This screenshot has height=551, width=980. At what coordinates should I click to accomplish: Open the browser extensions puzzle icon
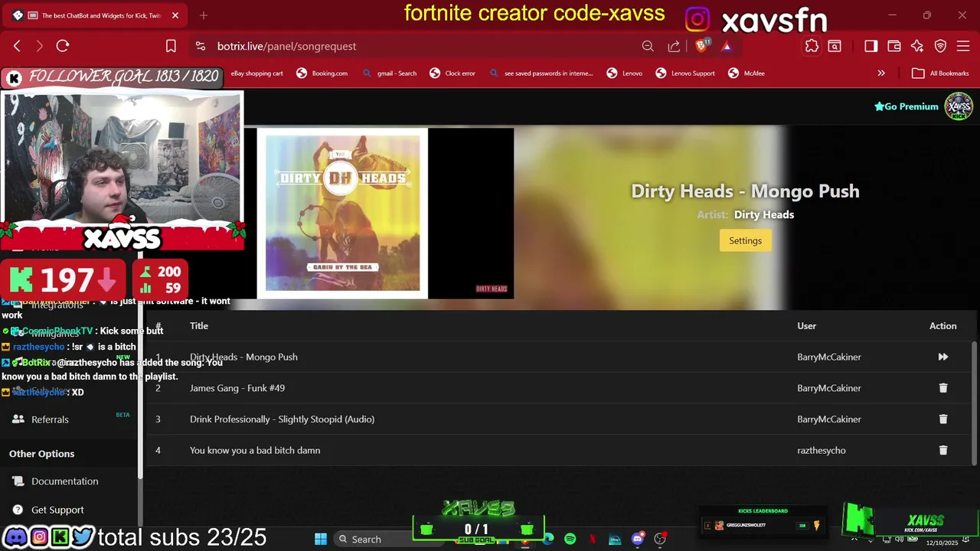click(x=812, y=46)
